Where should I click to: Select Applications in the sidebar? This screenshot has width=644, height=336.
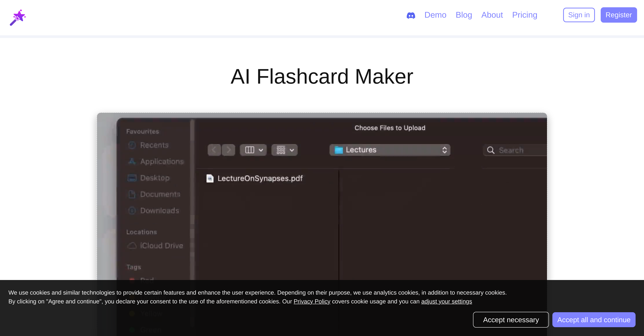(x=162, y=162)
